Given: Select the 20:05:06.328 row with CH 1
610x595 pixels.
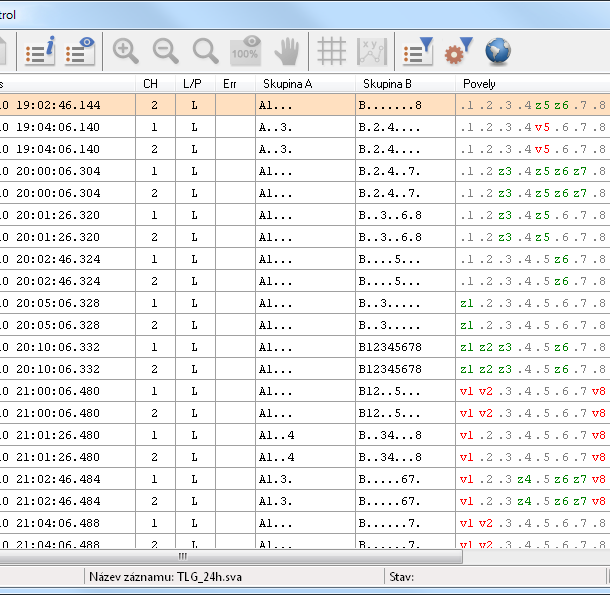Looking at the screenshot, I should tap(305, 303).
